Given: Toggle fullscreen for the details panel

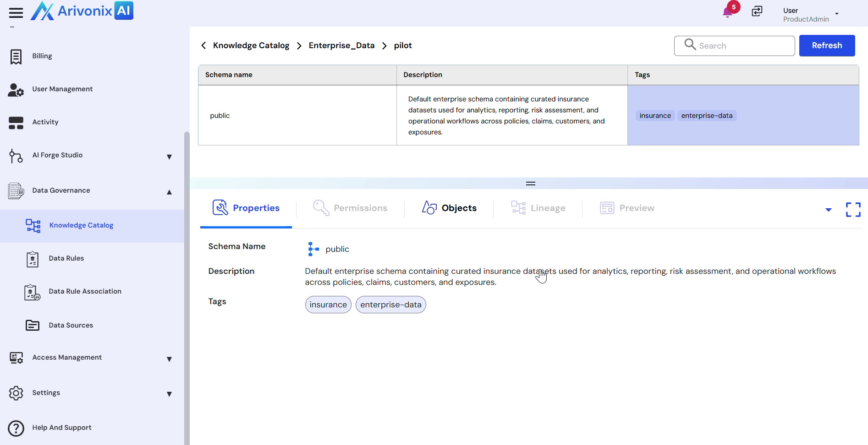Looking at the screenshot, I should [853, 210].
